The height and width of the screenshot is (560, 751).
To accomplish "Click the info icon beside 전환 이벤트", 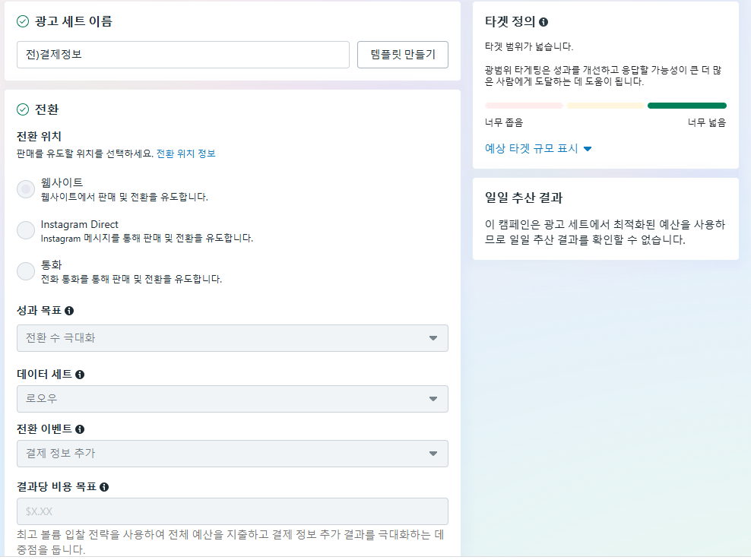I will 80,429.
